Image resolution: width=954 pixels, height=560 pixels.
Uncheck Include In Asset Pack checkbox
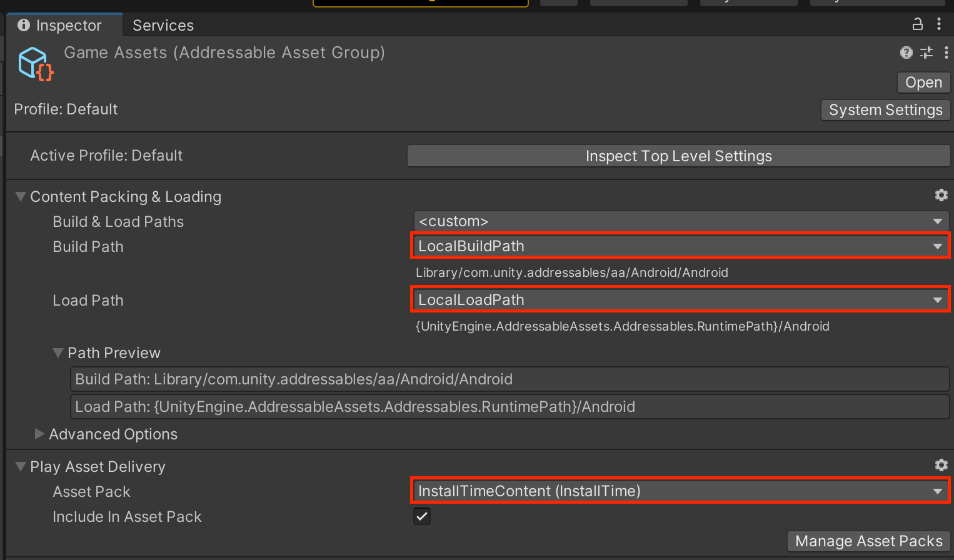tap(422, 516)
